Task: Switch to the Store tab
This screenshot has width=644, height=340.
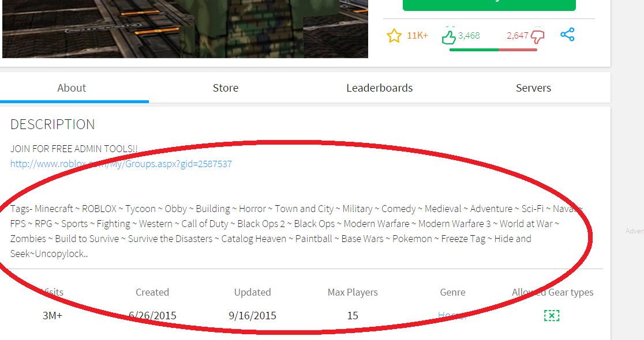Action: click(x=225, y=88)
